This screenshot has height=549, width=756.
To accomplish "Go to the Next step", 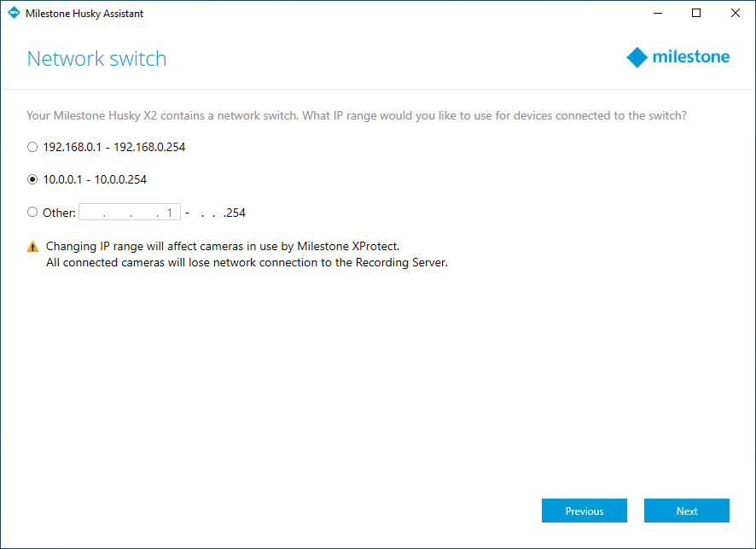I will pos(687,511).
